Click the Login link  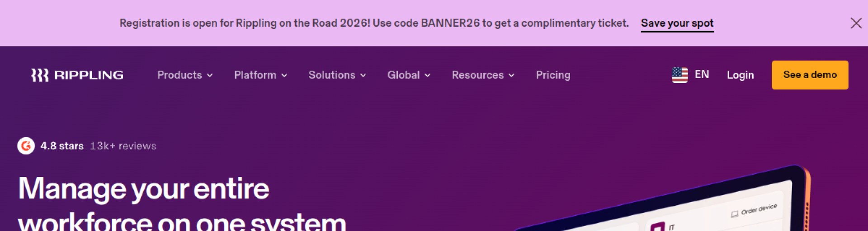[x=740, y=75]
